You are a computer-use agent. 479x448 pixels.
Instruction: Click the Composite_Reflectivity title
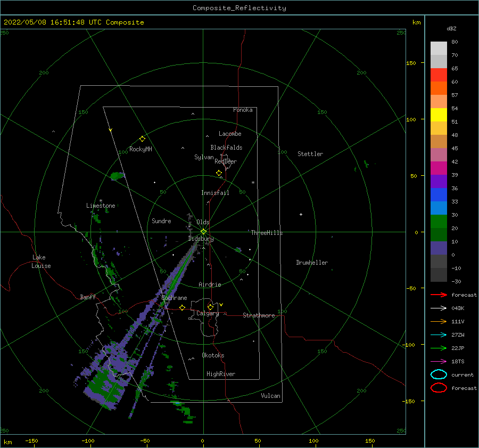pos(240,8)
